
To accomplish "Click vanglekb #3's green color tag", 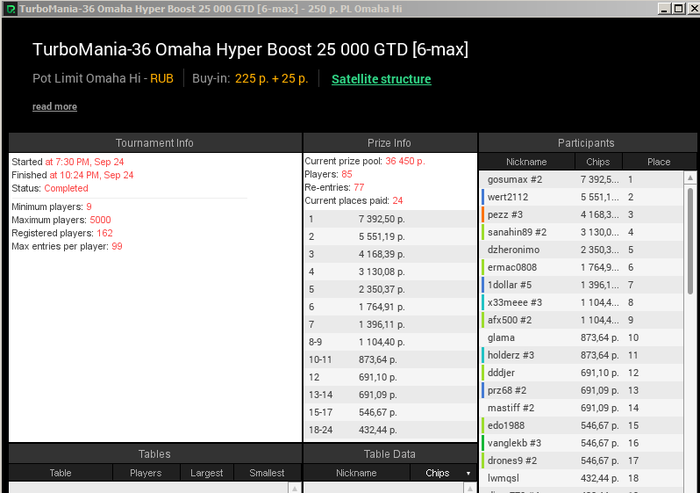I will [483, 443].
